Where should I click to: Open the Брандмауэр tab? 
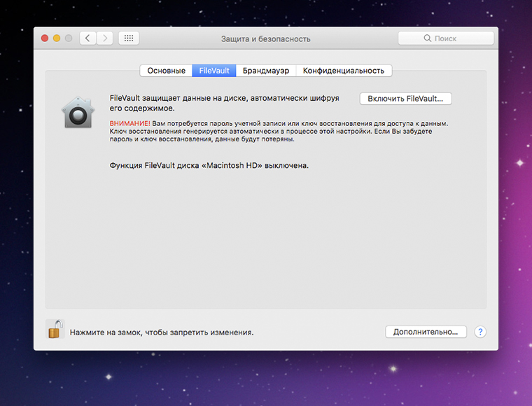pyautogui.click(x=266, y=71)
